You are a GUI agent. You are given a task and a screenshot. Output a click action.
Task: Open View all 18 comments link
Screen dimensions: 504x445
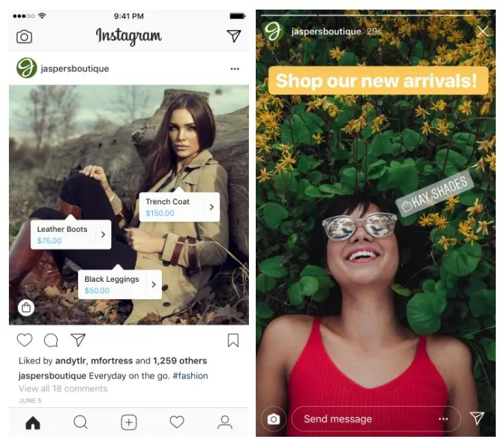tap(63, 389)
